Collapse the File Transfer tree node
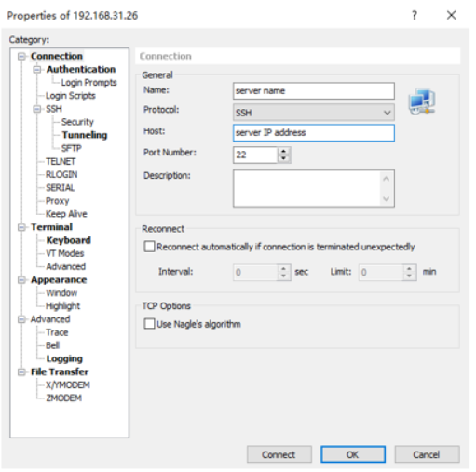 click(21, 371)
